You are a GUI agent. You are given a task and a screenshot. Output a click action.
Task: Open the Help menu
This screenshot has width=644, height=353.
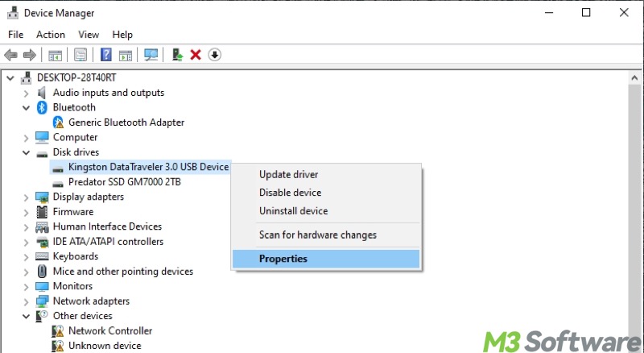122,35
